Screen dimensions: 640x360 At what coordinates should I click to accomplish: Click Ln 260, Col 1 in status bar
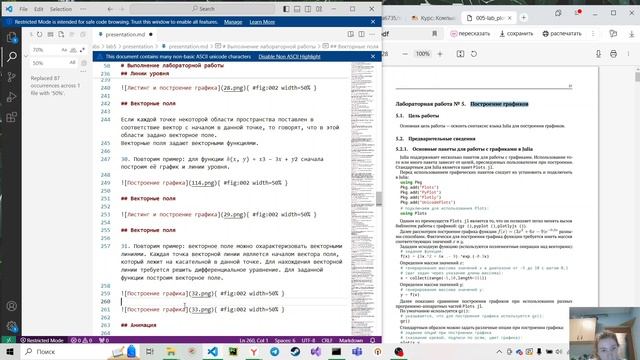[x=254, y=340]
